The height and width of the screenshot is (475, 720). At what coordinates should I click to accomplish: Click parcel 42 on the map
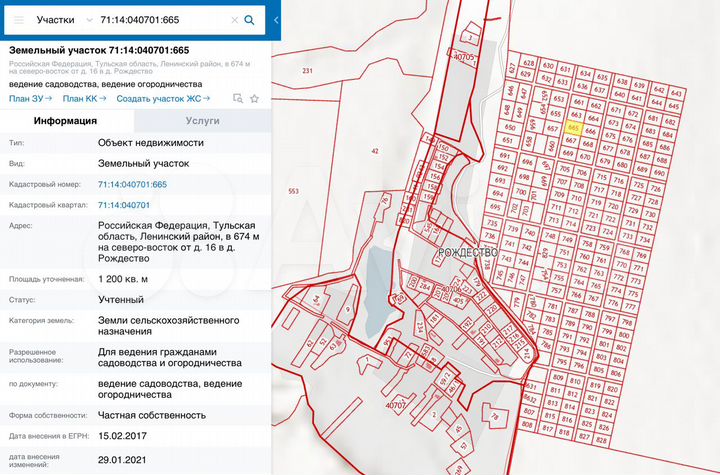pos(375,151)
